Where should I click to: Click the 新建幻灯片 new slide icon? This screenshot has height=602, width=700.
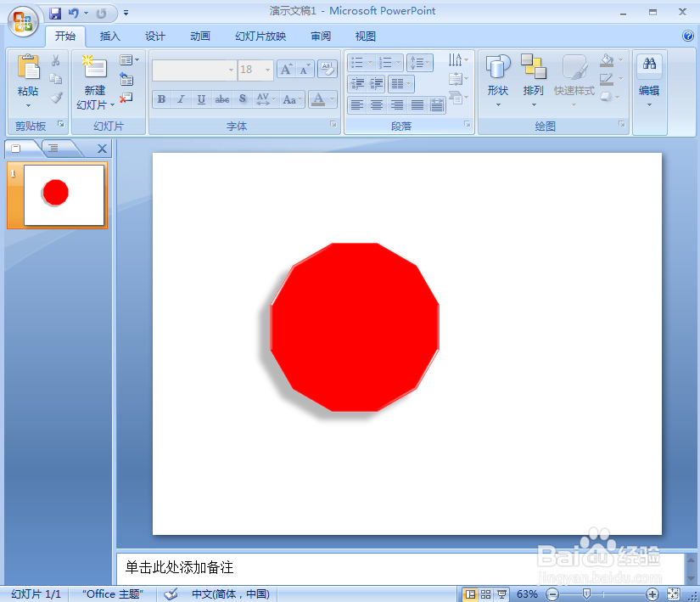coord(94,67)
